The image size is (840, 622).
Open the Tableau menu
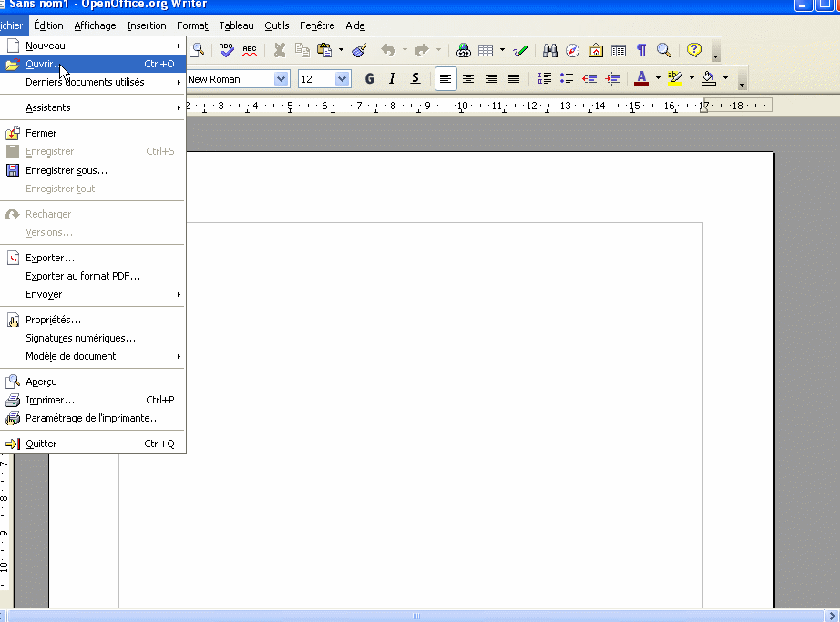[236, 25]
